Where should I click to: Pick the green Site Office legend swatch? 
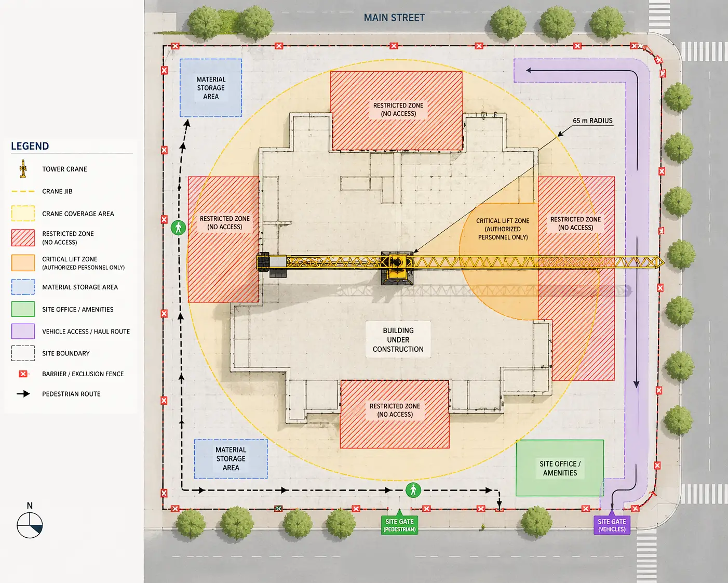coord(23,309)
